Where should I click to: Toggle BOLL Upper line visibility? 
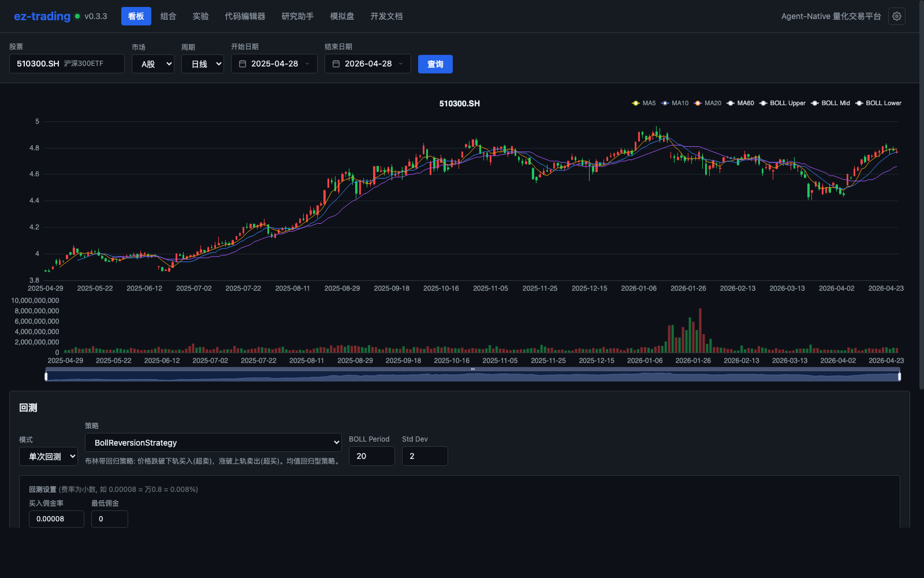click(783, 103)
